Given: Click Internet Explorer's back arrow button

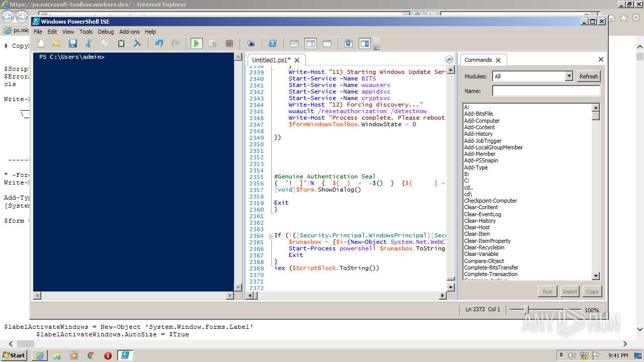Looking at the screenshot, I should tap(8, 17).
